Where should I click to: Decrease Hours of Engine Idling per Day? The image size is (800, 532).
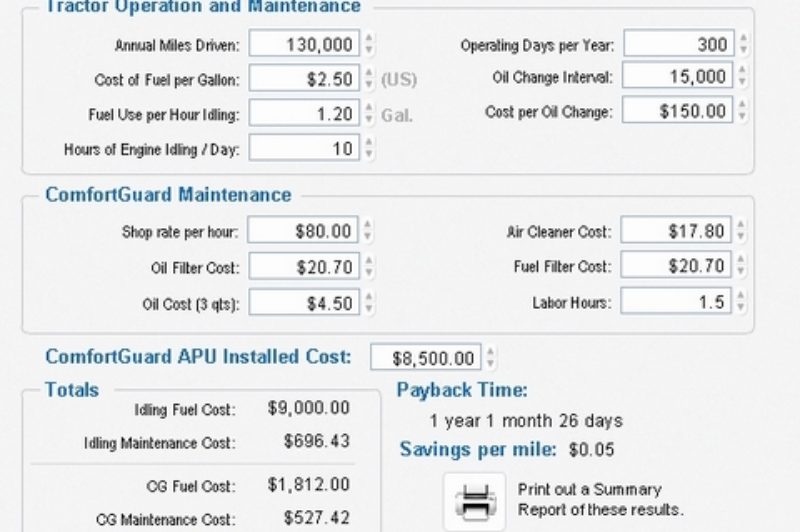(x=369, y=154)
